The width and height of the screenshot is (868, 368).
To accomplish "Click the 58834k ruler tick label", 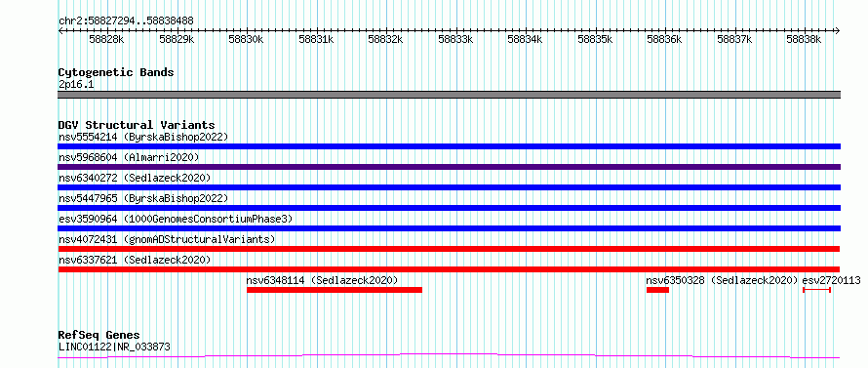I will pyautogui.click(x=525, y=39).
